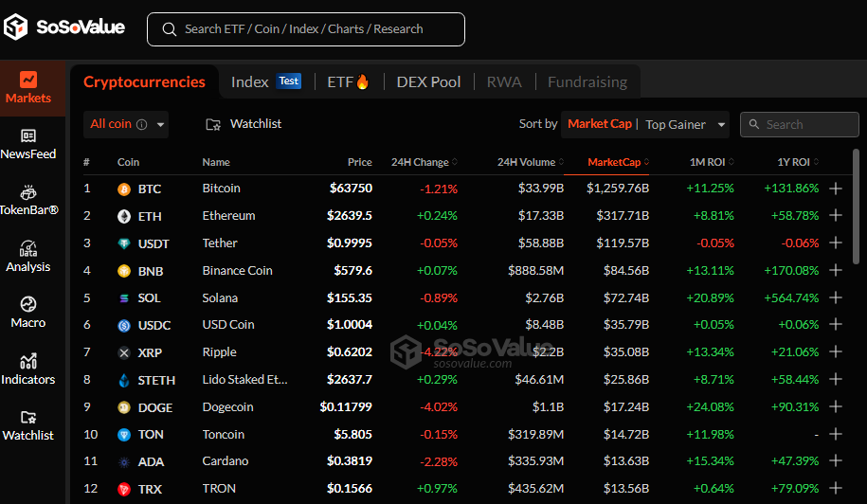Screen dimensions: 867x504
Task: Open the Indicators sidebar section
Action: click(28, 369)
